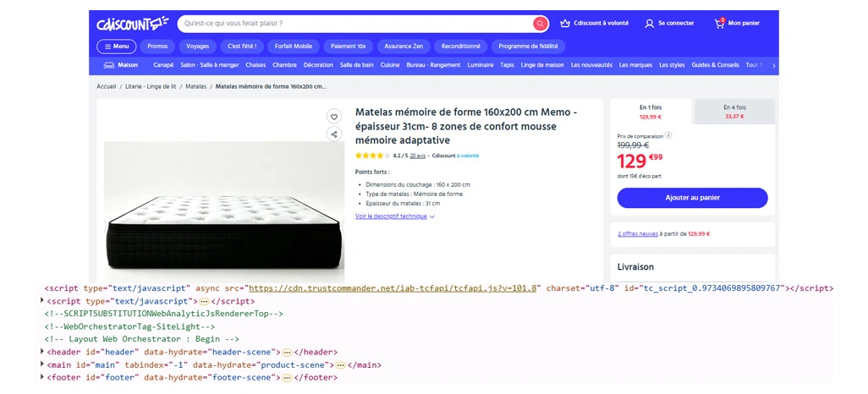This screenshot has width=868, height=394.
Task: Go to Accueil in the breadcrumb
Action: [107, 86]
